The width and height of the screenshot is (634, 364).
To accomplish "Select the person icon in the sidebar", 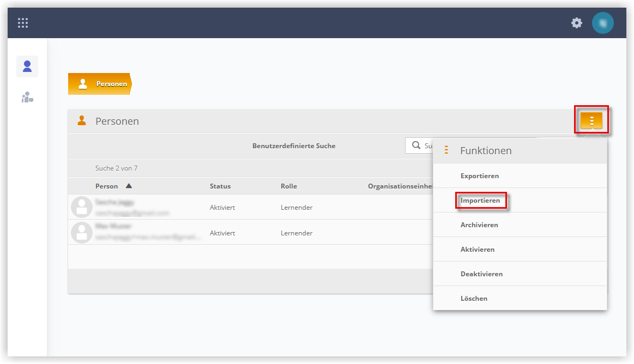I will click(27, 66).
